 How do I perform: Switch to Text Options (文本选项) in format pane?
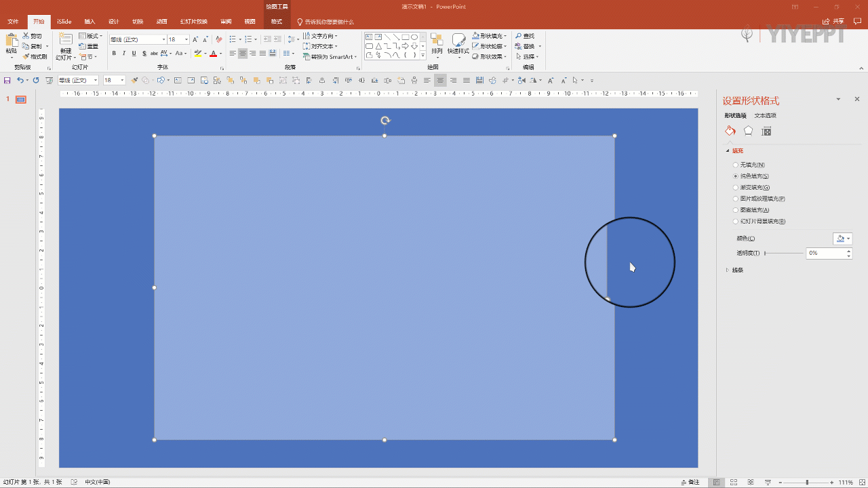(765, 116)
